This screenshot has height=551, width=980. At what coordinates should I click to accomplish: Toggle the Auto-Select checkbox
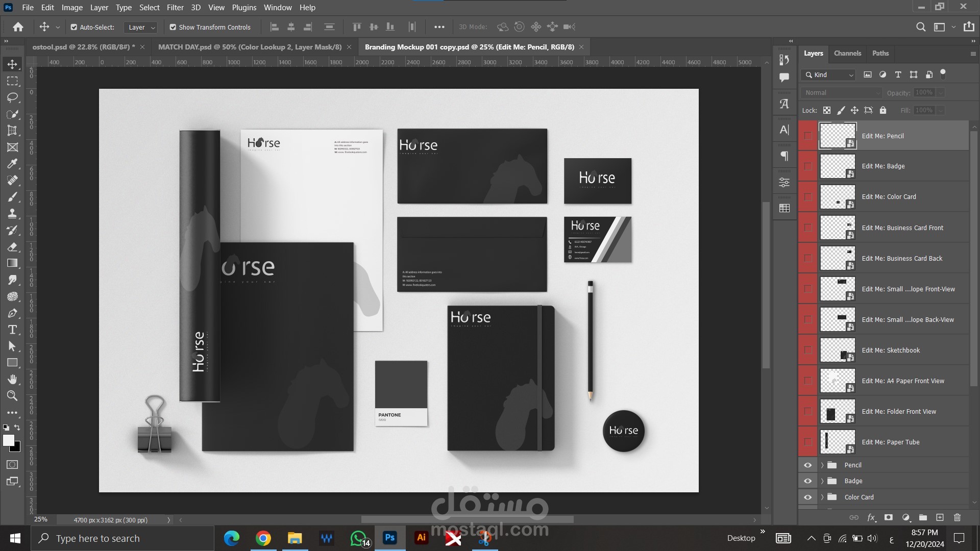point(74,27)
